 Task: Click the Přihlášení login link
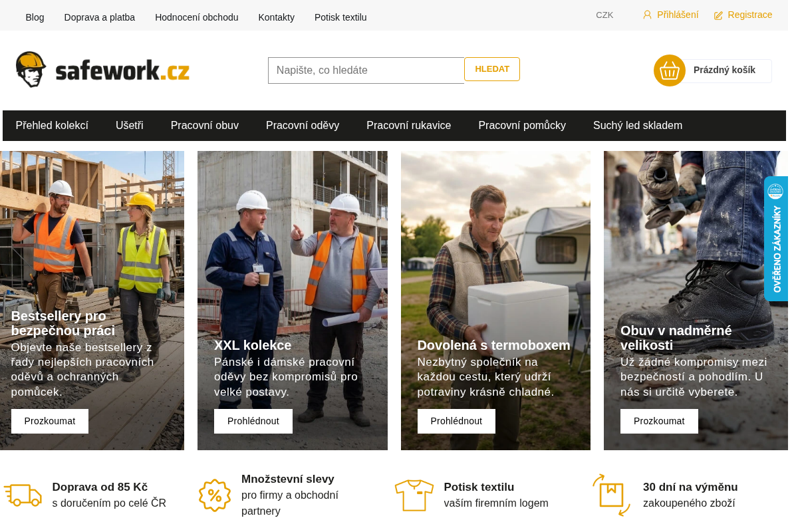tap(678, 15)
